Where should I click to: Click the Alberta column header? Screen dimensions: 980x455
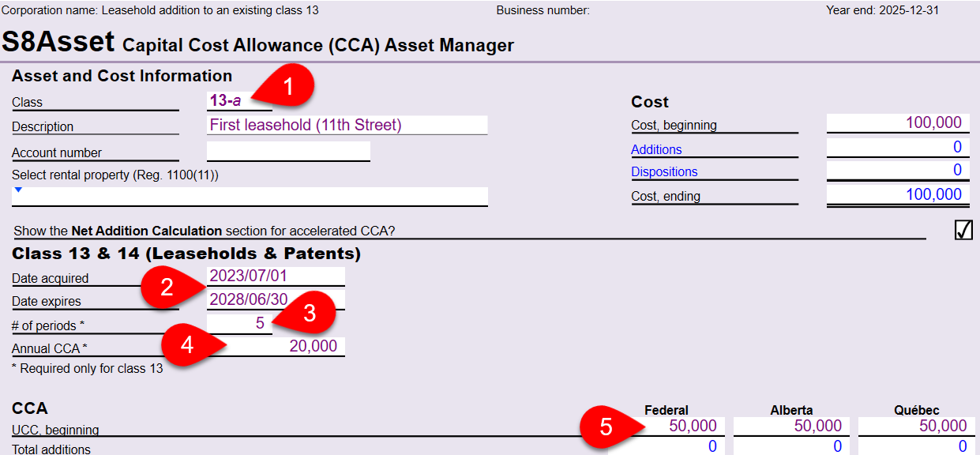(x=791, y=410)
